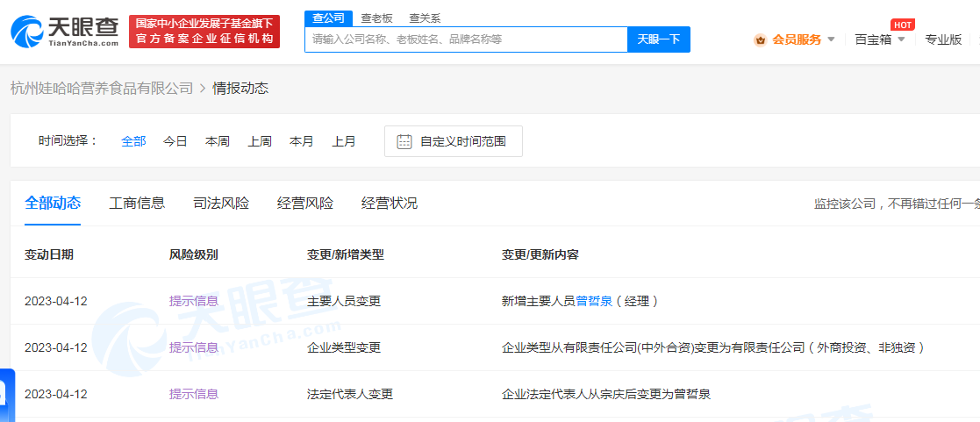
Task: Switch to the 查老板 search tab
Action: tap(377, 18)
